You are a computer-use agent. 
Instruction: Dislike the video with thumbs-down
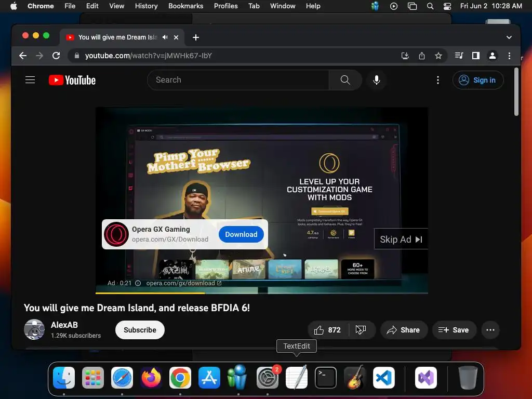pyautogui.click(x=361, y=330)
